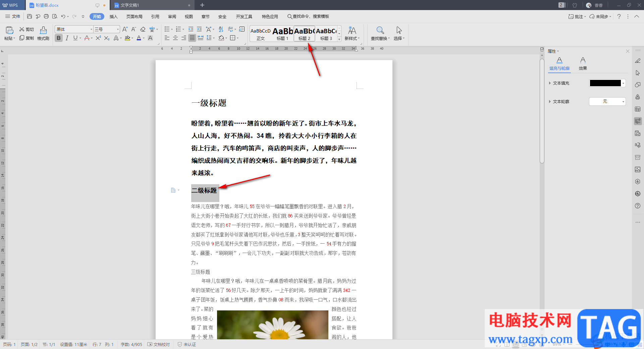Decrease paragraph indent
Image resolution: width=644 pixels, height=349 pixels.
[191, 29]
